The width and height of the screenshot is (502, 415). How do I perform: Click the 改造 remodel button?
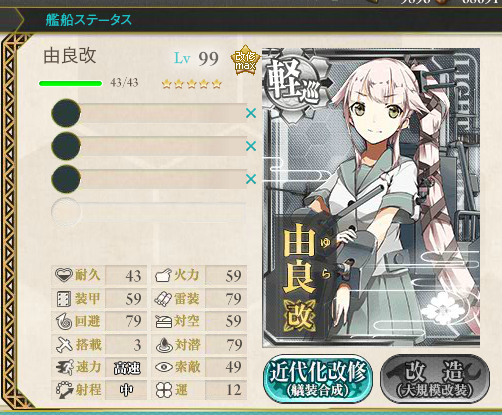435,379
